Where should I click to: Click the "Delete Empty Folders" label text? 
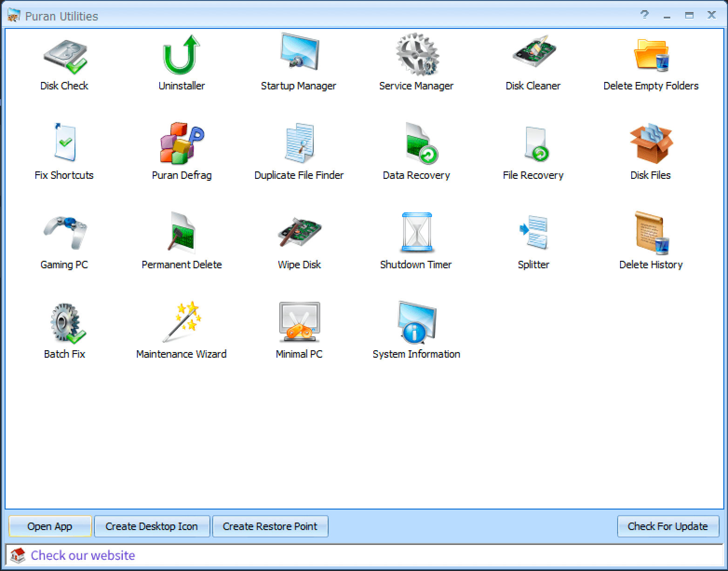651,86
